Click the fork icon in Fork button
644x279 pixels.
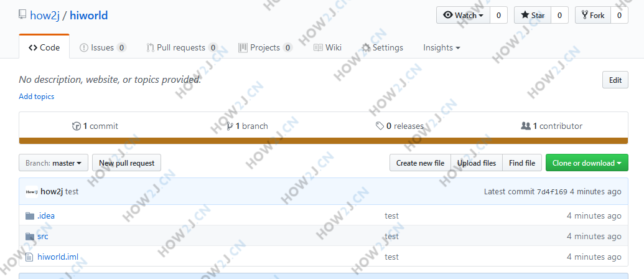(585, 15)
